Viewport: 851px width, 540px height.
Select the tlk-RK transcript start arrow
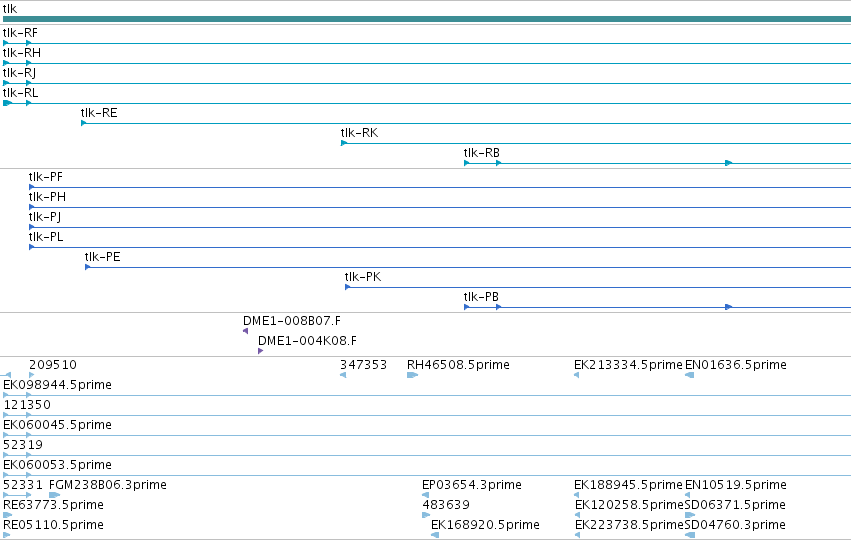344,143
